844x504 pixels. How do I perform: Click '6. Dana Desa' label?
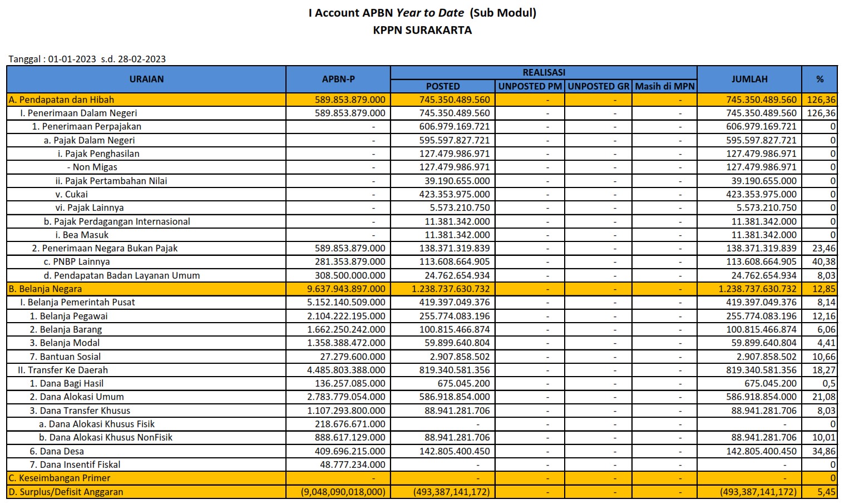57,451
